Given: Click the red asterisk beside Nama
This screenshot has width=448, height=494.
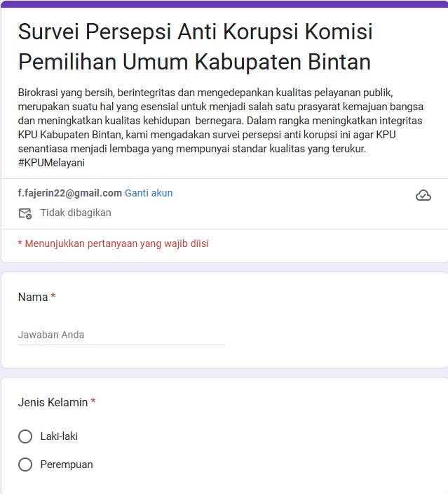Looking at the screenshot, I should tap(53, 297).
